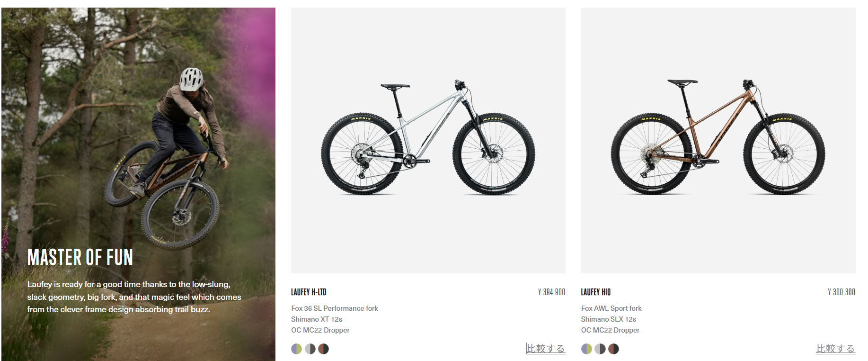Click the Laufey description paragraph on the banner
Screen dimensions: 868x361
click(134, 297)
